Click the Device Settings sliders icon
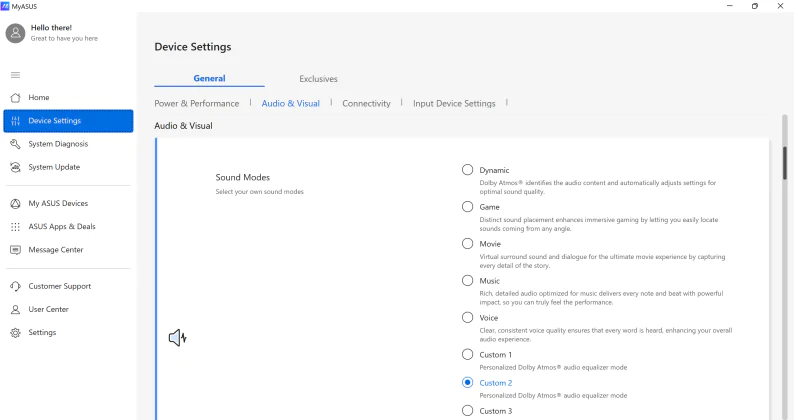 point(16,121)
